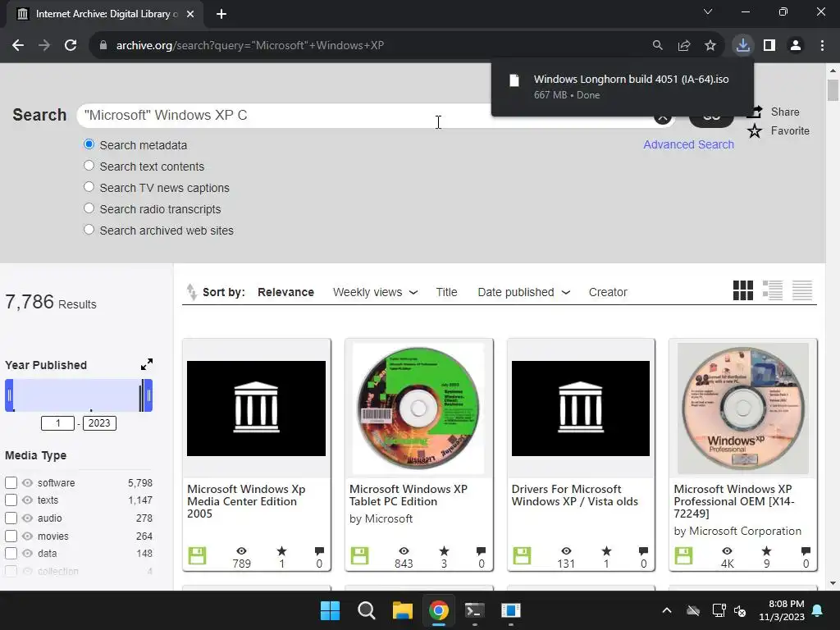Select Search metadata radio button

(x=89, y=144)
